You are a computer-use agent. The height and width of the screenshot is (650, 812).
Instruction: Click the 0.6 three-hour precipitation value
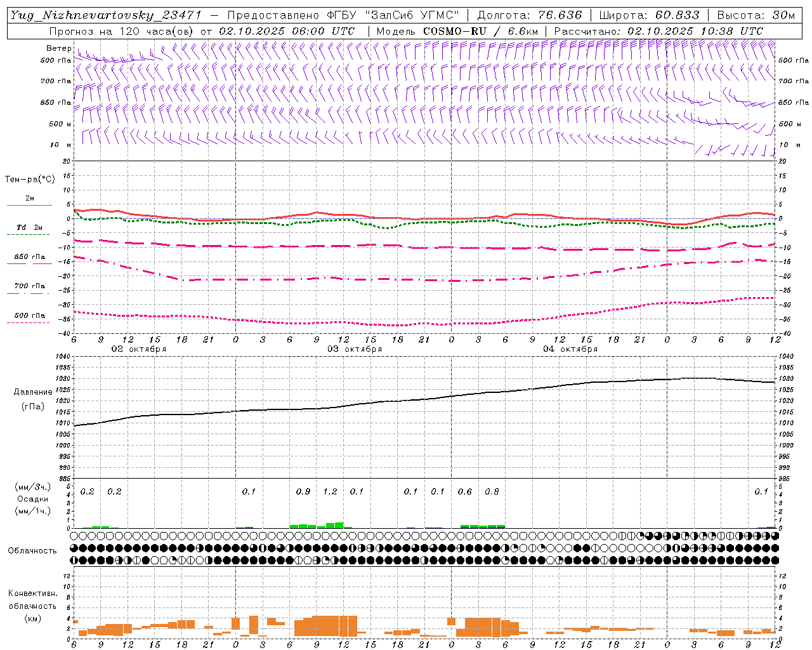click(465, 491)
